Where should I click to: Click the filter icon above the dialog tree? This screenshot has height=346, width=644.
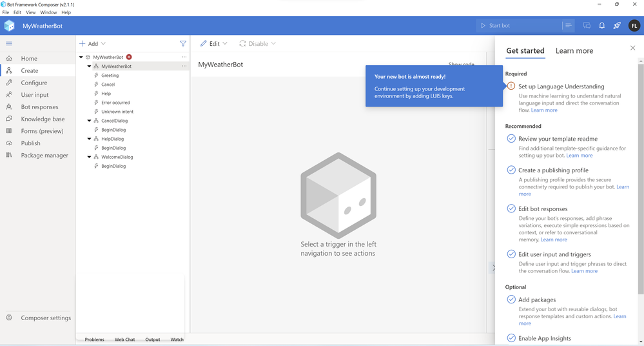tap(183, 44)
